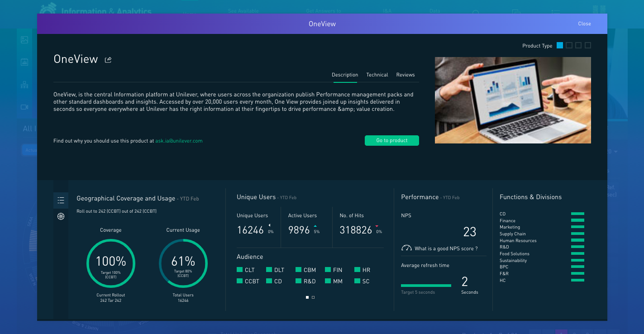Image resolution: width=644 pixels, height=334 pixels.
Task: Click the green bar next to Human Resources
Action: coord(577,240)
